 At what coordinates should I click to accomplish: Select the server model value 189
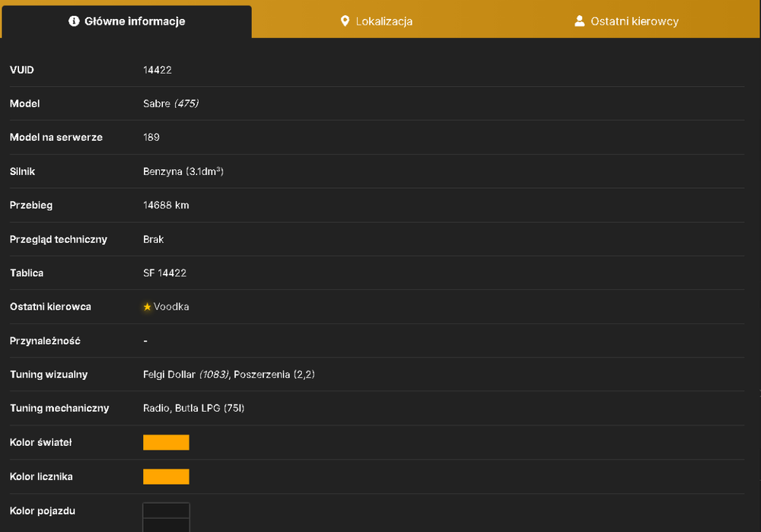(x=151, y=137)
